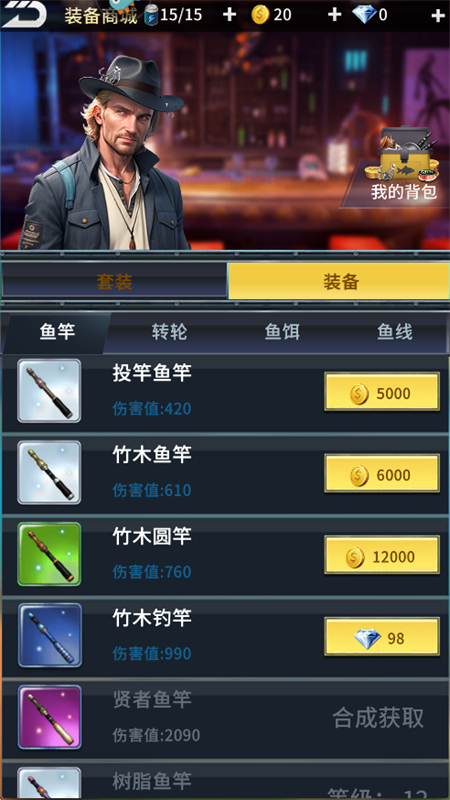
Task: Click the gold coin currency icon
Action: (x=260, y=15)
